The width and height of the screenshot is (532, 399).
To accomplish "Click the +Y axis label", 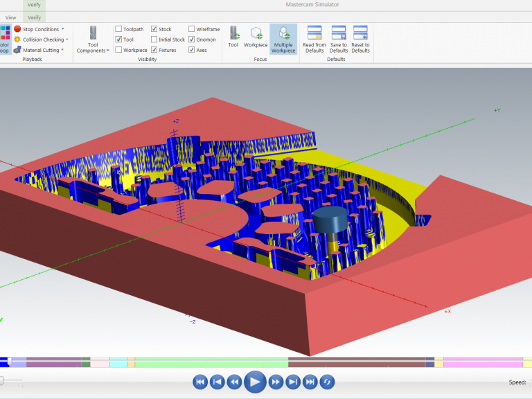I will 497,110.
